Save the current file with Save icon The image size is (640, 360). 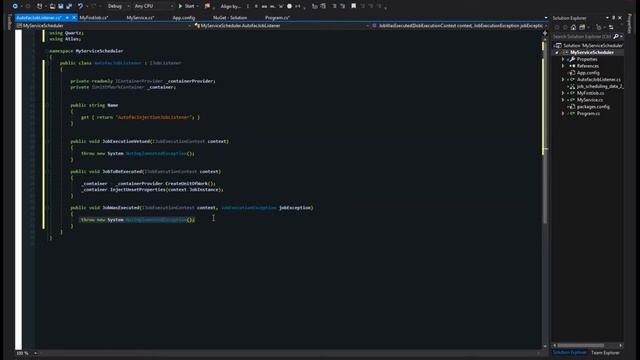pyautogui.click(x=61, y=6)
